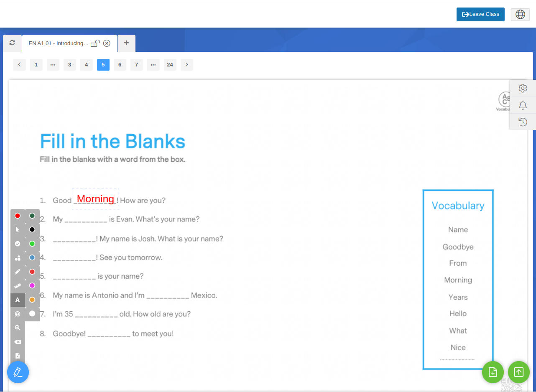The width and height of the screenshot is (536, 392).
Task: Switch to the EN A1 01 - Introducing tab
Action: (59, 43)
